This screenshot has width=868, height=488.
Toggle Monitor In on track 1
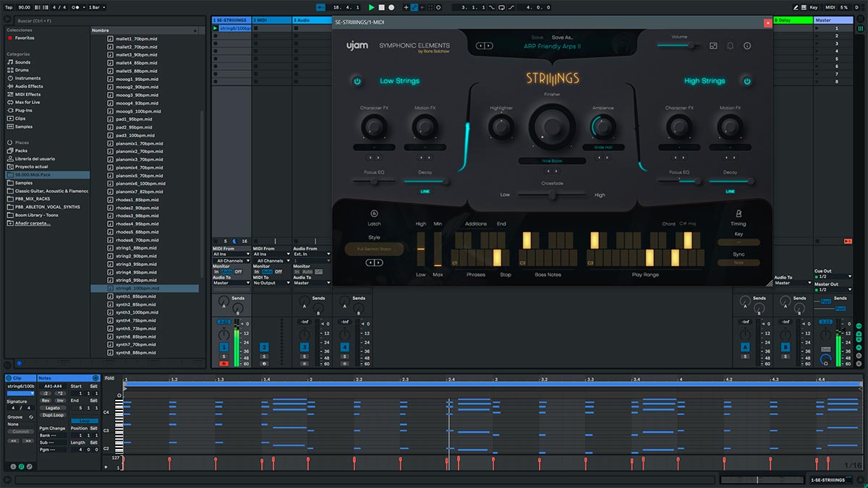coord(216,272)
